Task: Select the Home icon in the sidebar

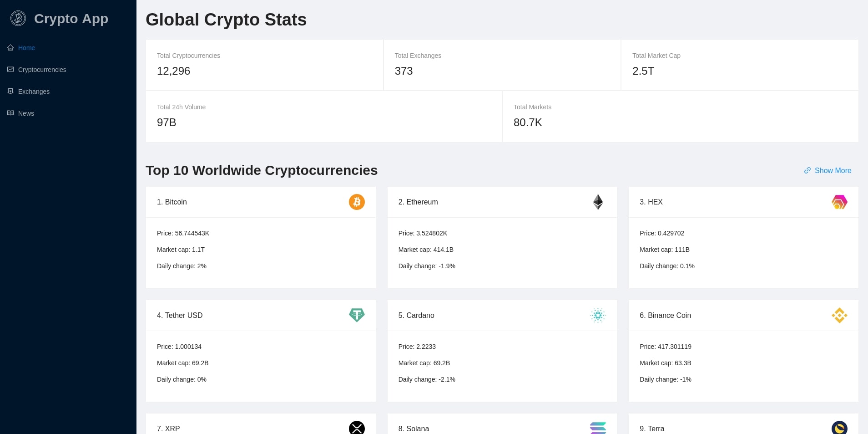Action: [x=10, y=47]
